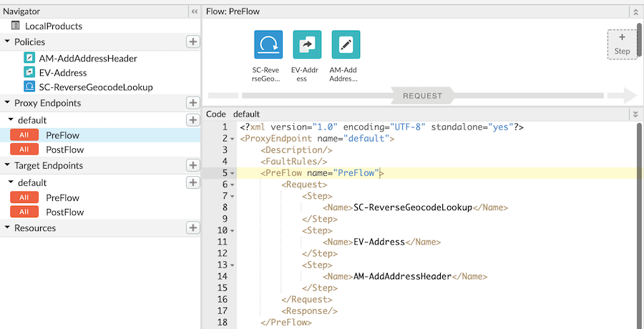
Task: Select proxy endpoint PostFlow
Action: [65, 149]
